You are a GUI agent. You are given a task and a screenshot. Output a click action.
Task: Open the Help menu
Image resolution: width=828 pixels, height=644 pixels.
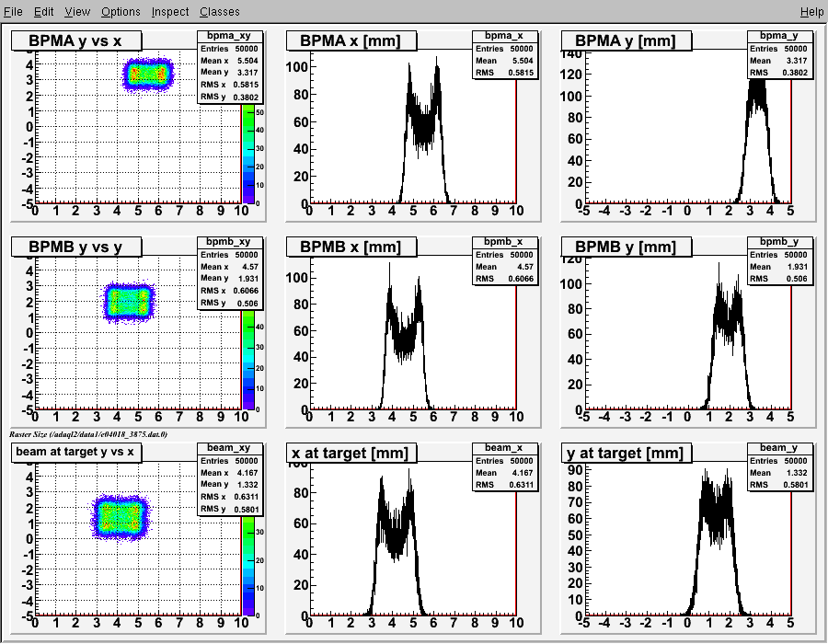tap(811, 12)
